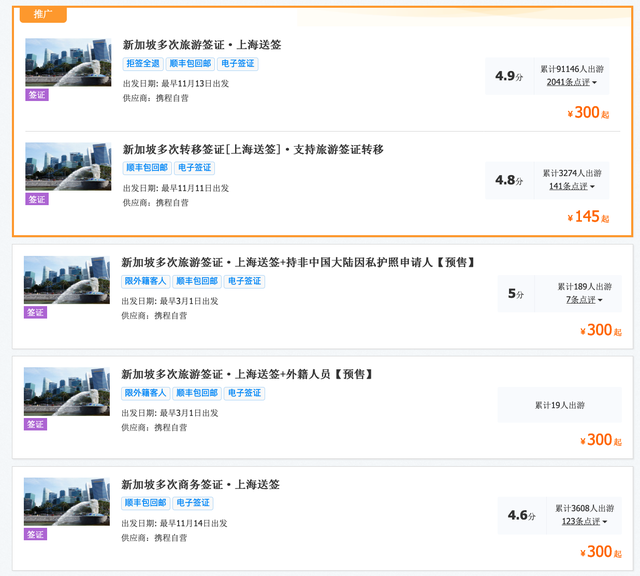
Task: Open 新加坡多次商务签证·上海送签 listing title
Action: coord(200,485)
